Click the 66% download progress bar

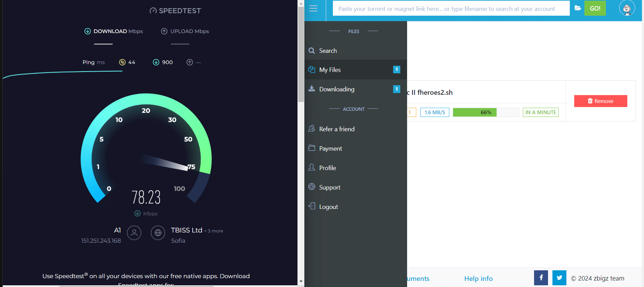486,112
